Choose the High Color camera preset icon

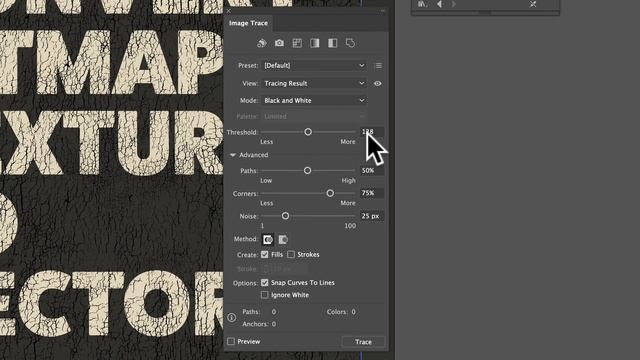pos(279,43)
